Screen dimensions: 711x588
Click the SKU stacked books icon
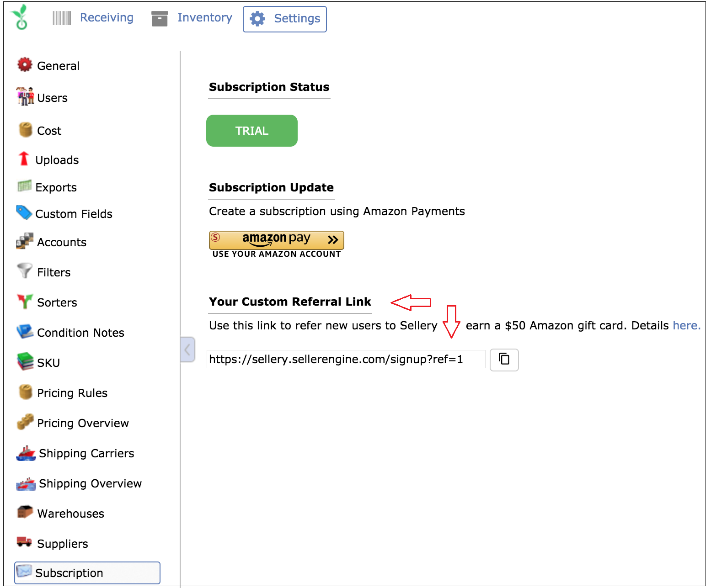25,361
